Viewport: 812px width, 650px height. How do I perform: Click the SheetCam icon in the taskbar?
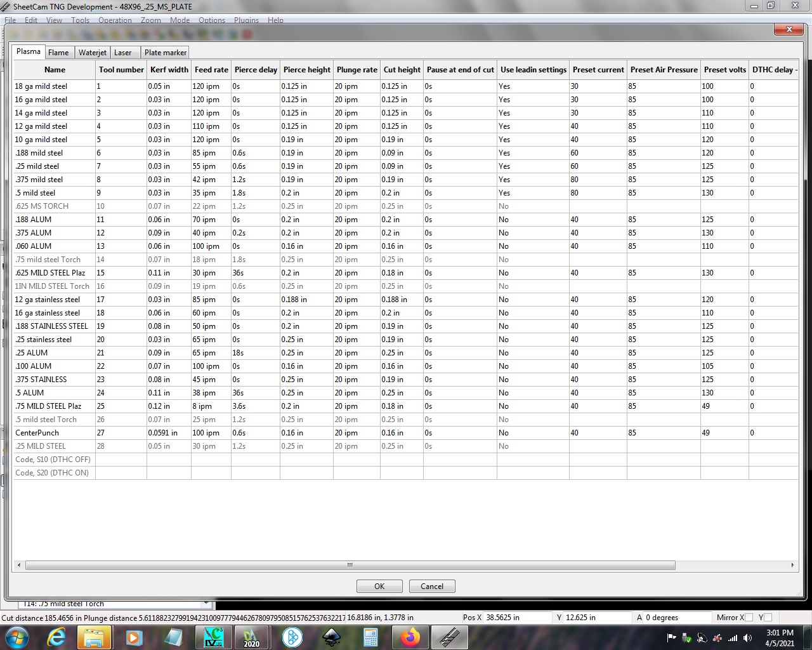point(450,637)
